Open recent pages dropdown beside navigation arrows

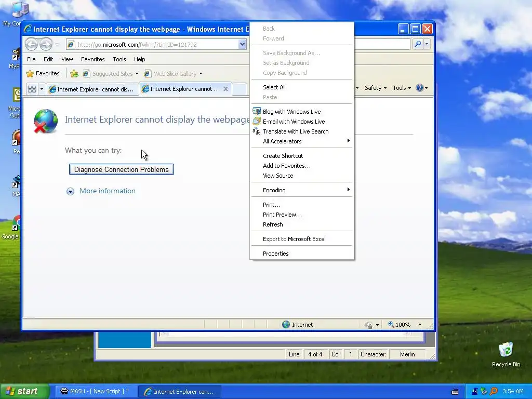tap(57, 45)
